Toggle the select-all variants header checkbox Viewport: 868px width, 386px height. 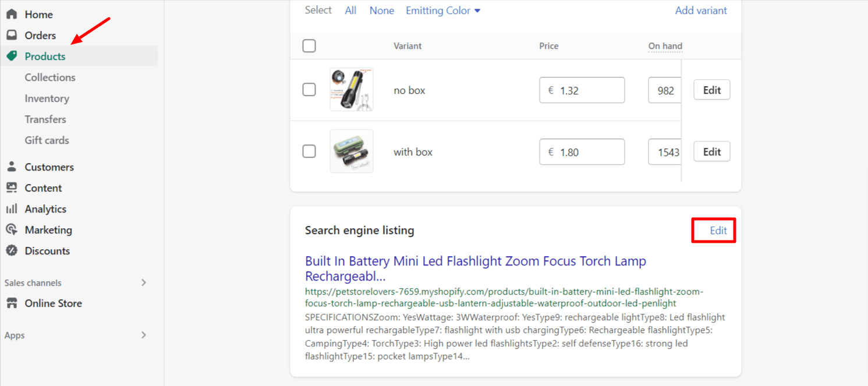pos(309,45)
